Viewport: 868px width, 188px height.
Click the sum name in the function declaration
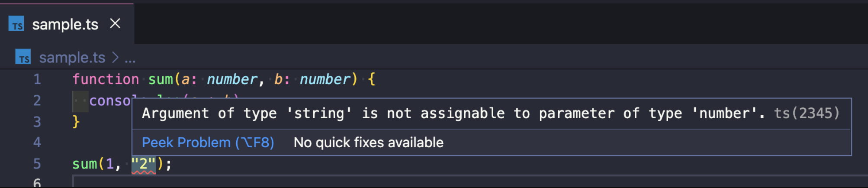click(x=161, y=79)
